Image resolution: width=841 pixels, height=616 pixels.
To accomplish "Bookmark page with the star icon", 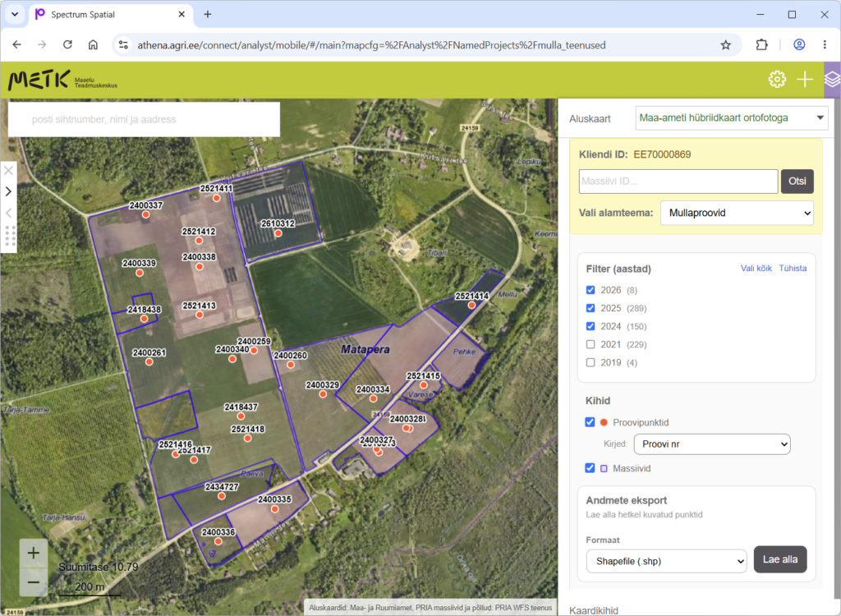I will pyautogui.click(x=726, y=45).
